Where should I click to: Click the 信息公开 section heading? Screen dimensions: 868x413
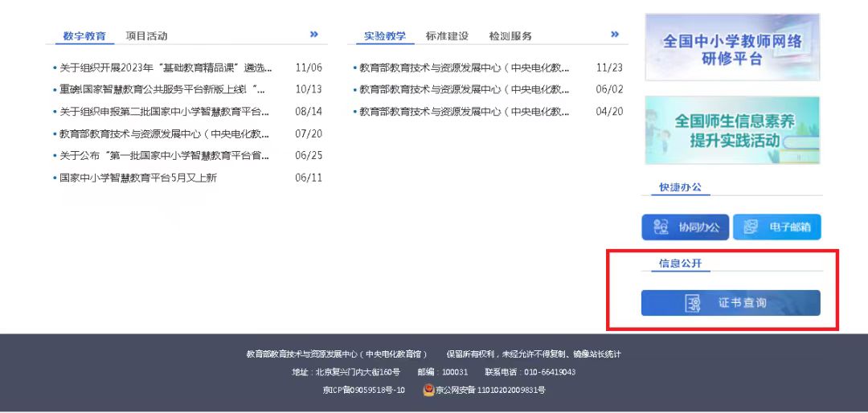pos(680,264)
